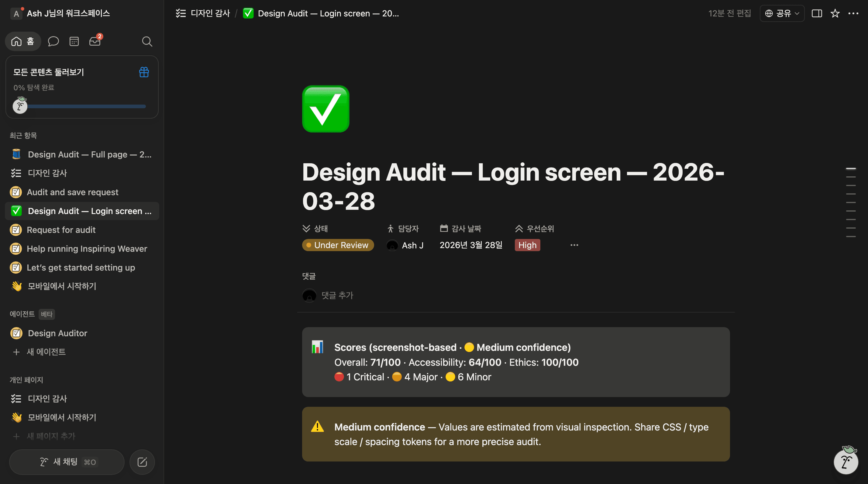Change the Under Review status
This screenshot has height=484, width=868.
[x=338, y=245]
